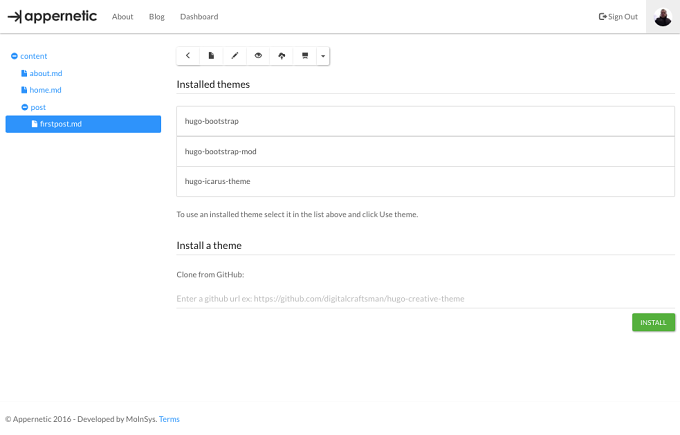The width and height of the screenshot is (680, 435).
Task: Select the hugo-icarus-theme entry
Action: click(x=425, y=181)
